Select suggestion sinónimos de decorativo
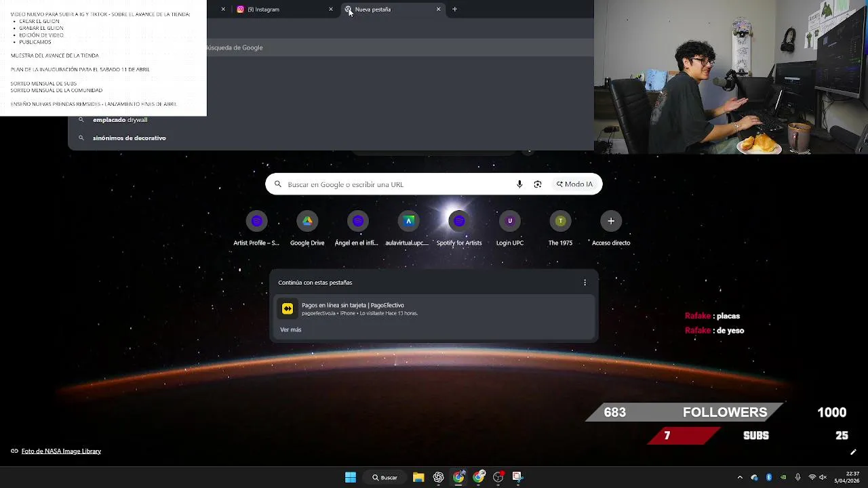Viewport: 868px width, 488px height. 130,138
